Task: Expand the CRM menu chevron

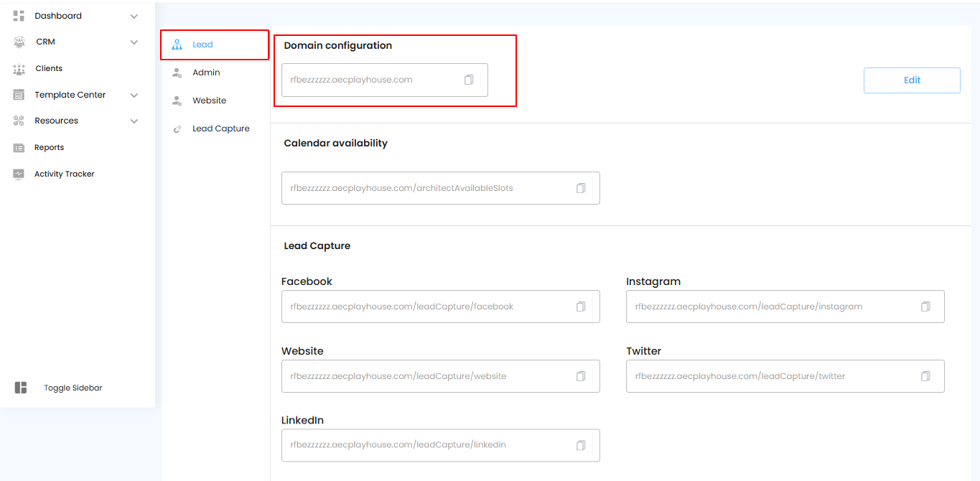Action: click(134, 42)
